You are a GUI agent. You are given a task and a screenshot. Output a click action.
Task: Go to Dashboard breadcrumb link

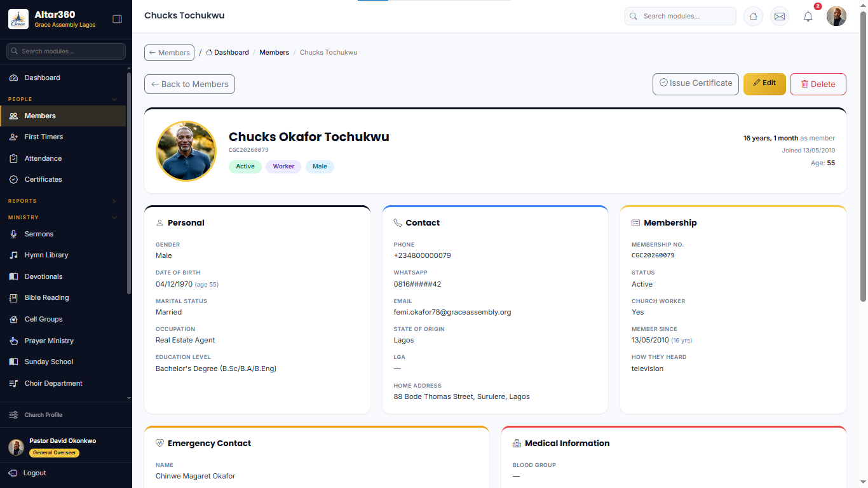(x=227, y=52)
